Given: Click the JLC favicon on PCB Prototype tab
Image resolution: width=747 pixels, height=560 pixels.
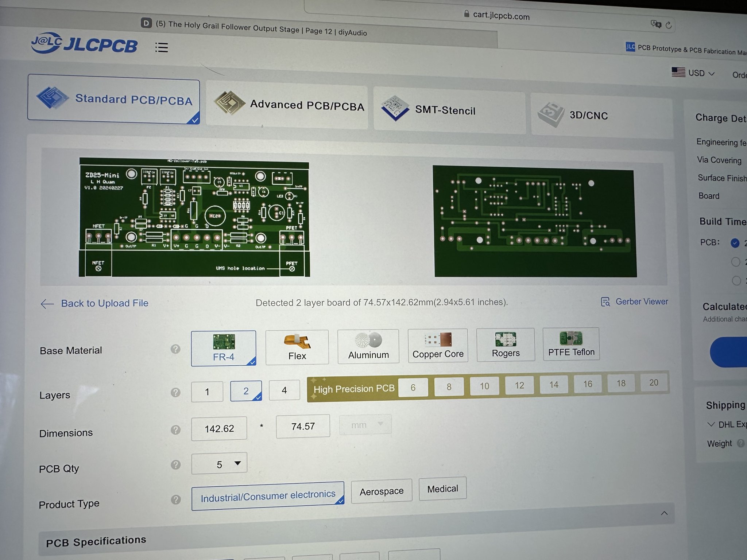Looking at the screenshot, I should (x=630, y=47).
